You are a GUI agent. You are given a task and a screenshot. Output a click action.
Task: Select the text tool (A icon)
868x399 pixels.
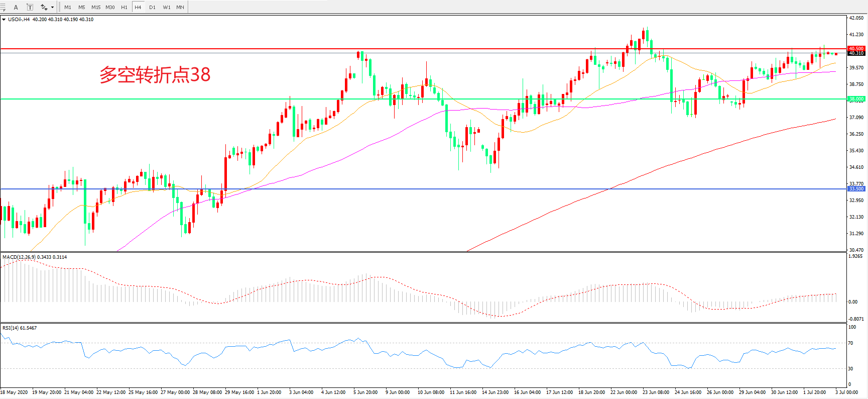click(x=16, y=7)
